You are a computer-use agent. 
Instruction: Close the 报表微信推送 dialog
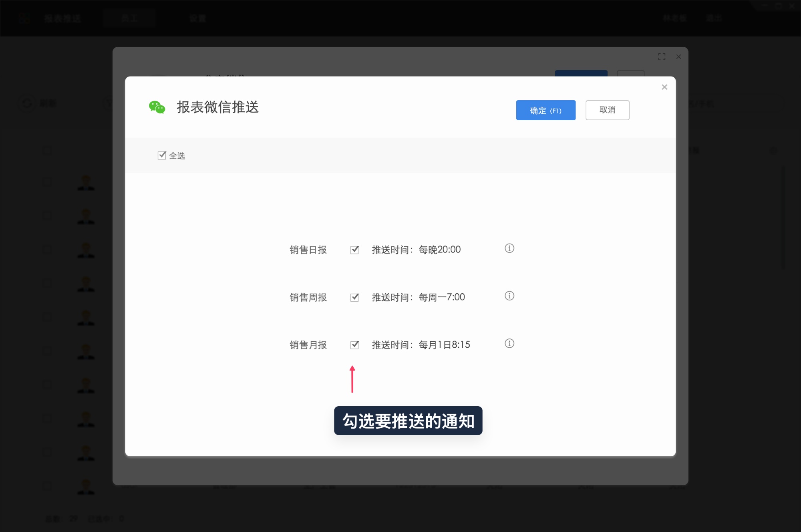(x=664, y=87)
